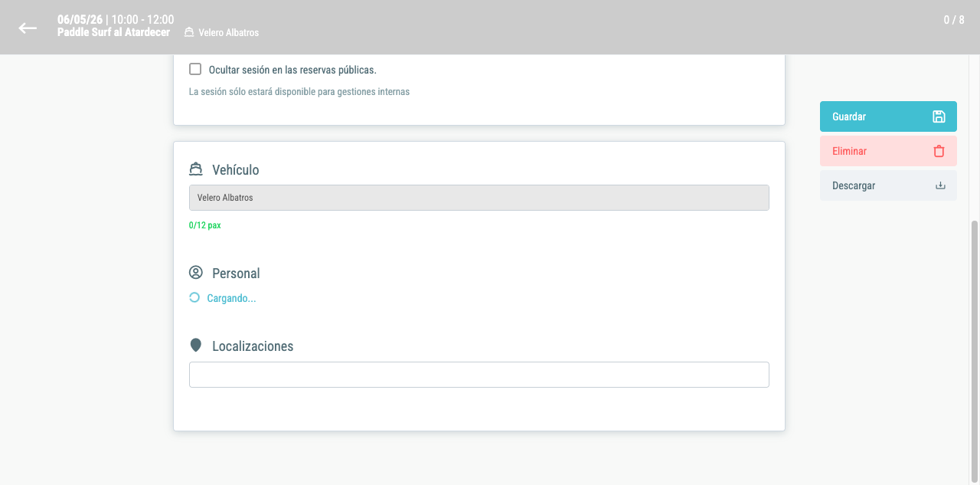Save the session with Guardar button
This screenshot has height=485, width=980.
click(888, 116)
